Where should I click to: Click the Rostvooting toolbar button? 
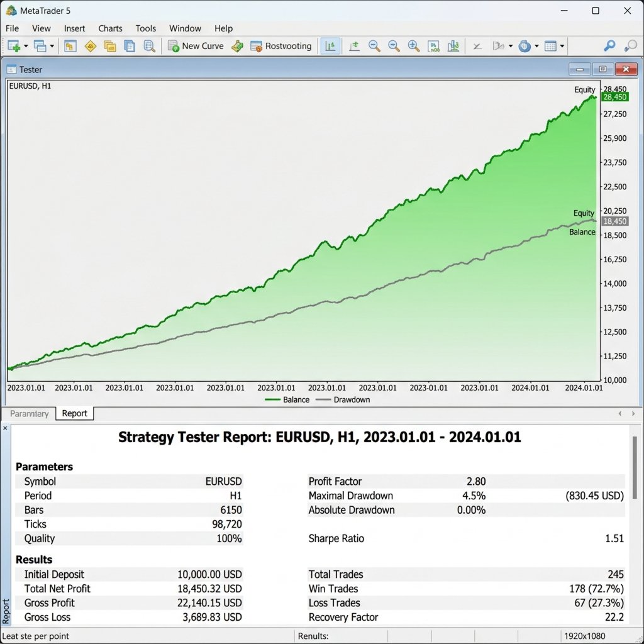pyautogui.click(x=281, y=46)
